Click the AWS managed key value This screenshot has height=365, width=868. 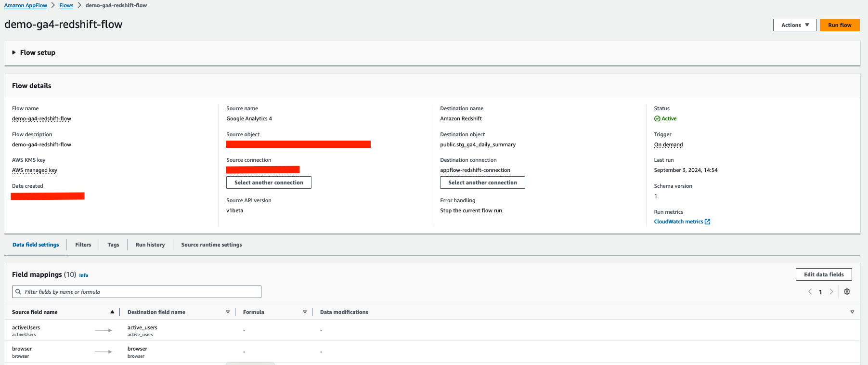point(35,170)
